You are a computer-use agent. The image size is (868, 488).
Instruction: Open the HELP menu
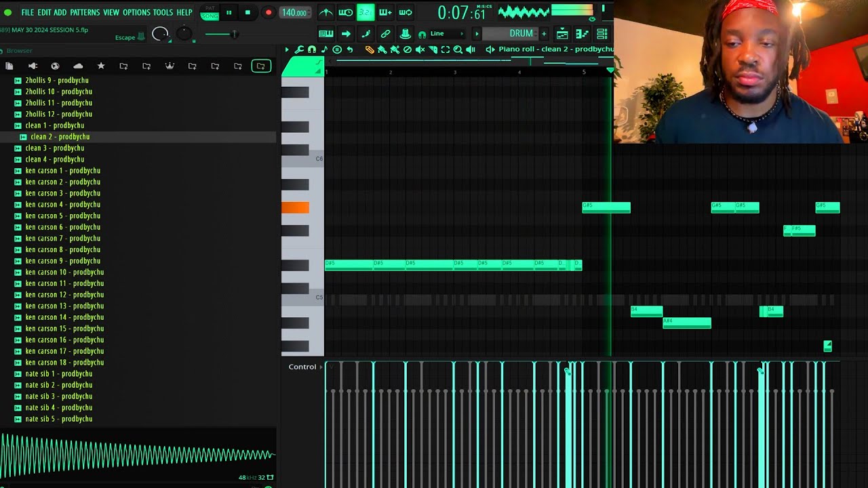[x=184, y=12]
